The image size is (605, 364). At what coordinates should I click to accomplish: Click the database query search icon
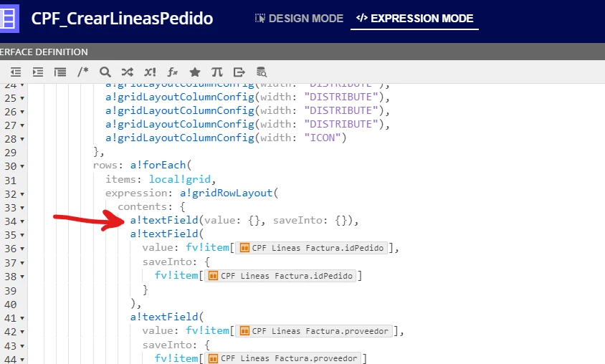point(262,72)
